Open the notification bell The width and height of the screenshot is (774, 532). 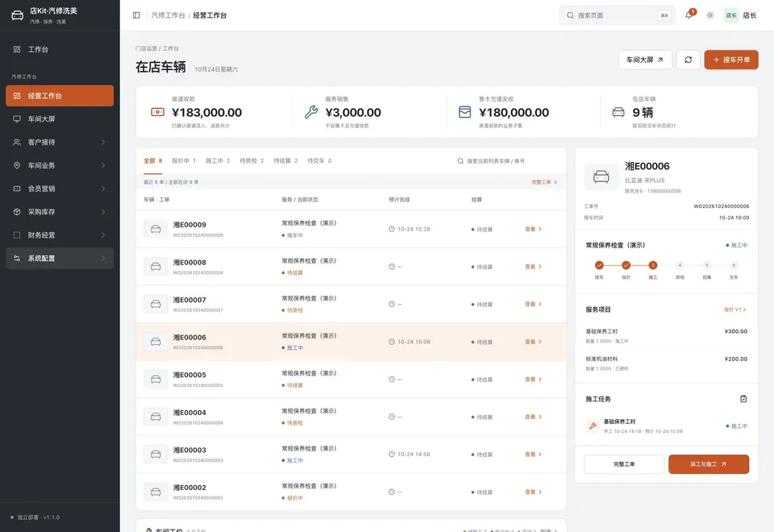tap(689, 15)
